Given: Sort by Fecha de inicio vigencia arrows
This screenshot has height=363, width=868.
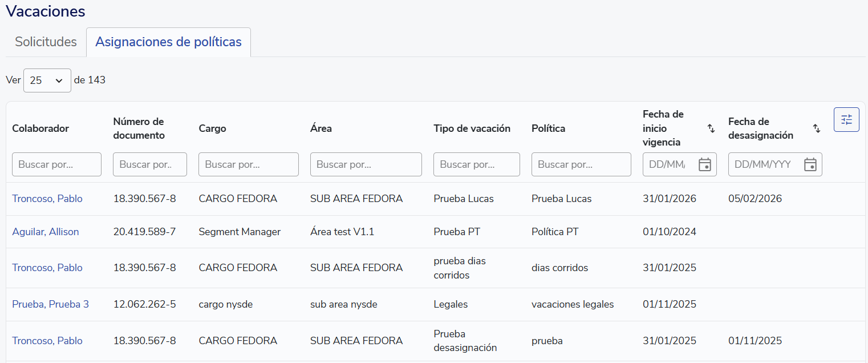Looking at the screenshot, I should (711, 128).
